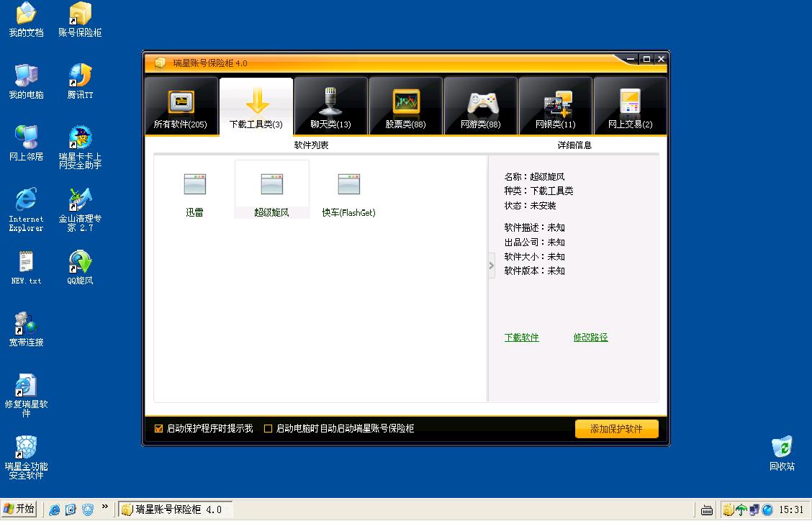812x521 pixels.
Task: Select 网上邻居 desktop icon
Action: point(26,143)
